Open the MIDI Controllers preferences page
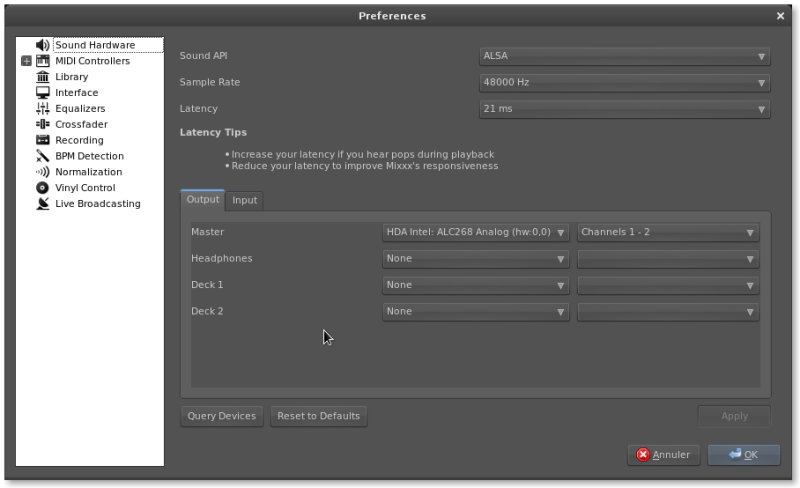The height and width of the screenshot is (488, 800). coord(92,61)
